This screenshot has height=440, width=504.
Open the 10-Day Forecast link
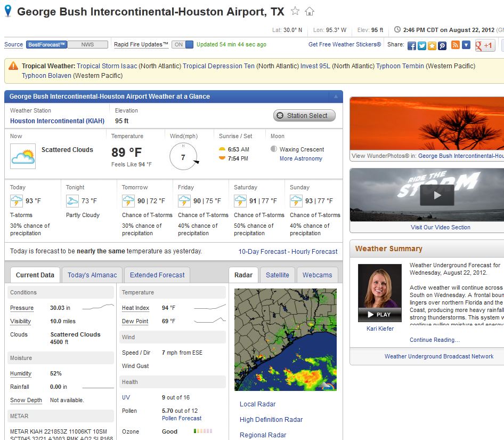tap(262, 252)
